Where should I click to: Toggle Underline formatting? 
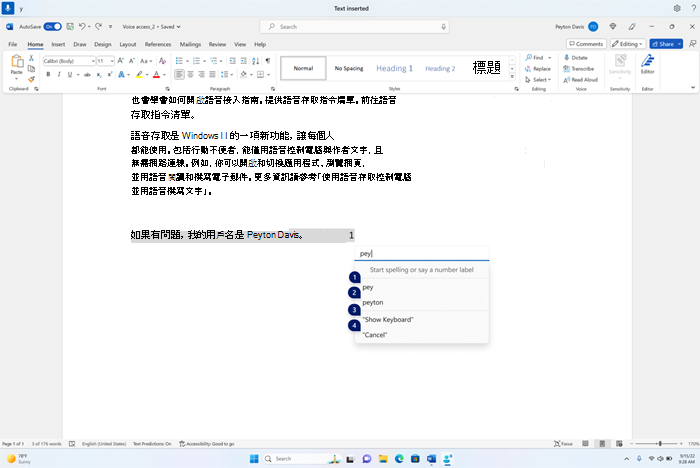70,75
